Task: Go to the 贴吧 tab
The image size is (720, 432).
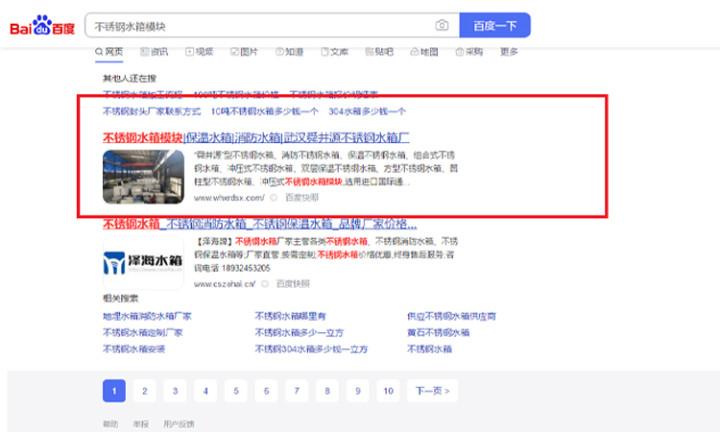Action: [x=379, y=52]
